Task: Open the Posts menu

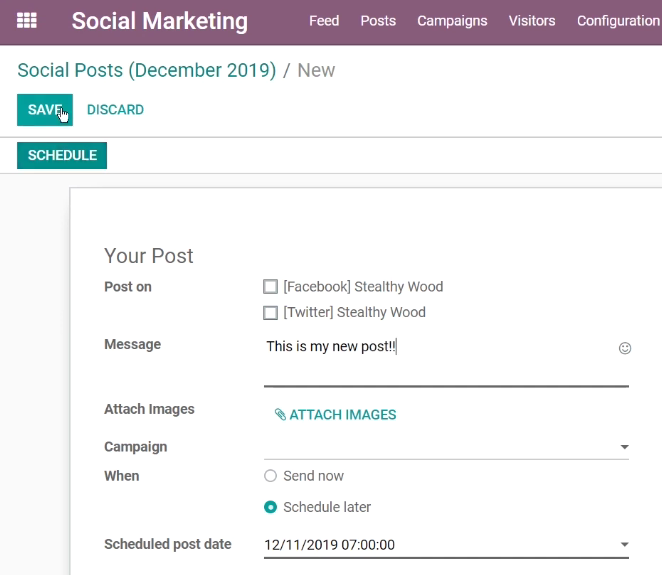Action: [x=378, y=21]
